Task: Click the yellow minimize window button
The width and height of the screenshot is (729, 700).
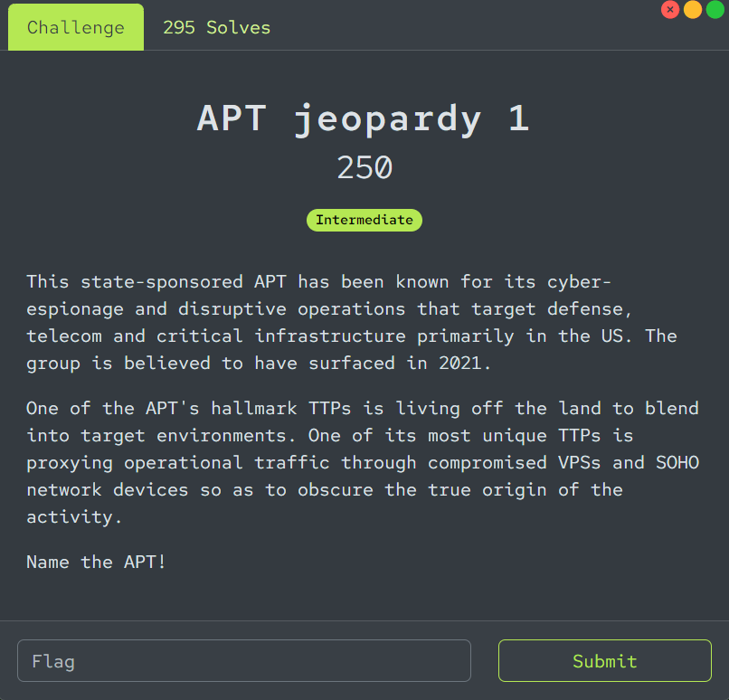Action: pyautogui.click(x=693, y=9)
